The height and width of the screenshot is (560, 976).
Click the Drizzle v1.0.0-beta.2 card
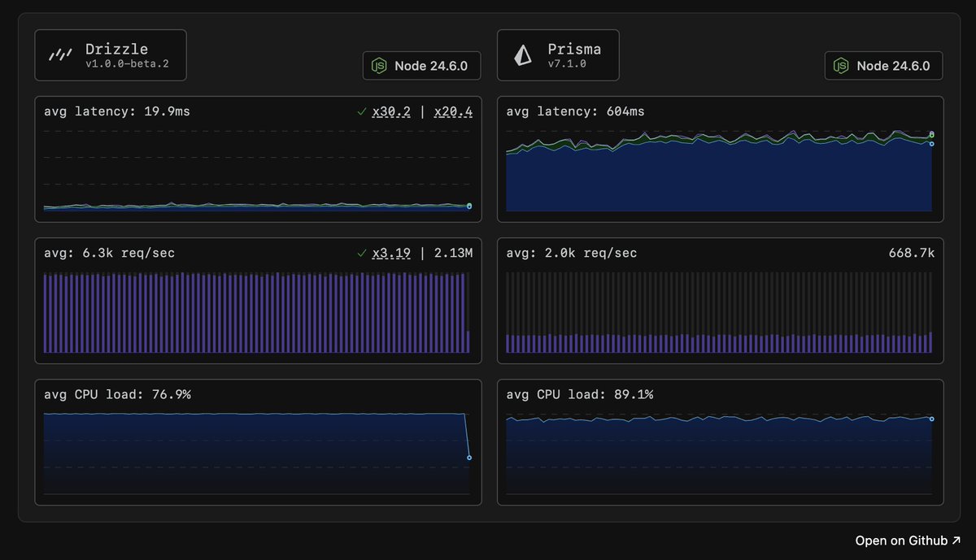coord(111,55)
